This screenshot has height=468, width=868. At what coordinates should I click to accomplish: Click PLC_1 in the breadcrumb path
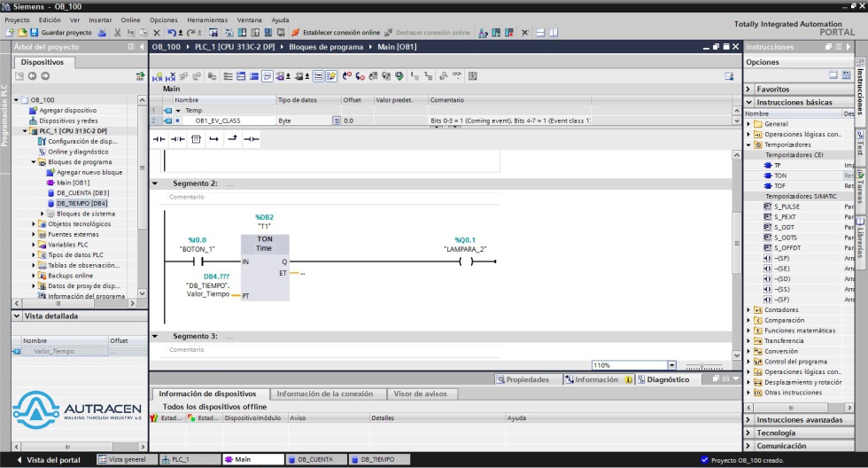click(x=235, y=47)
